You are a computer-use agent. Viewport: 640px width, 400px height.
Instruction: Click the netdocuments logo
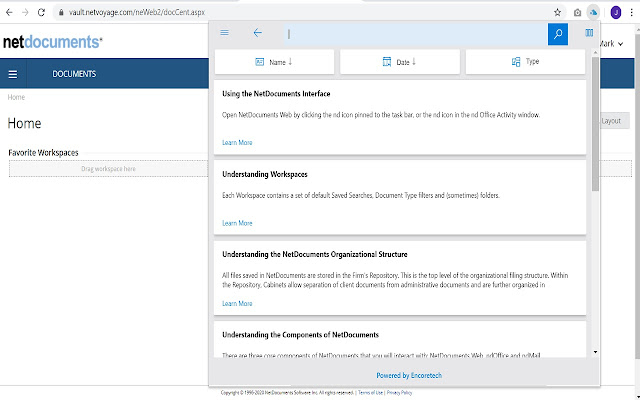[53, 42]
